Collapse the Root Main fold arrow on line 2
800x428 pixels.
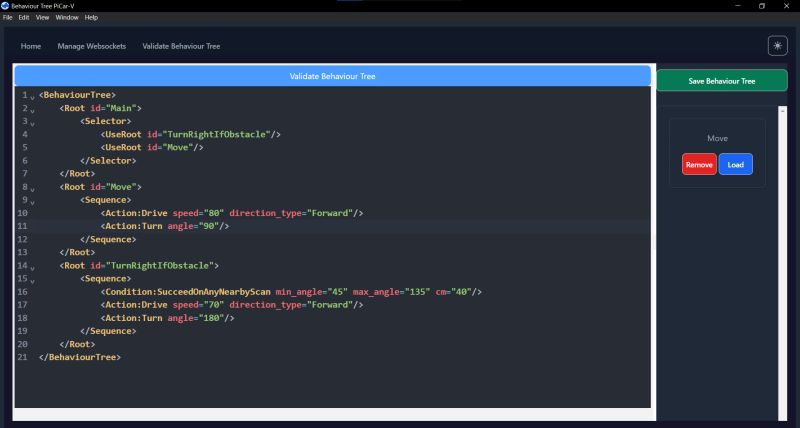click(x=32, y=110)
